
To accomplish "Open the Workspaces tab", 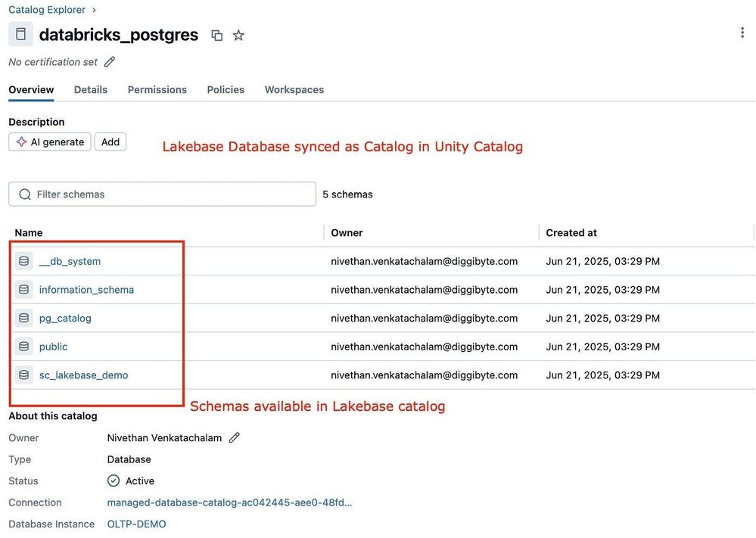I will [x=294, y=89].
